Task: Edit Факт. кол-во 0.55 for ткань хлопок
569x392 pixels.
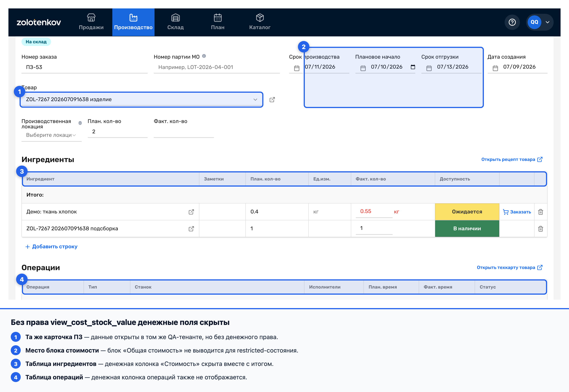Action: [x=374, y=212]
